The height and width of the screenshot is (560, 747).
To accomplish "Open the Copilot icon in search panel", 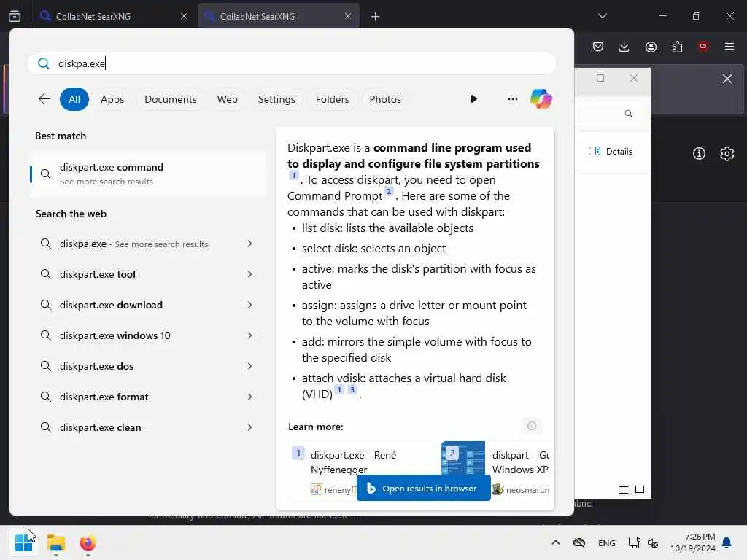I will coord(541,99).
